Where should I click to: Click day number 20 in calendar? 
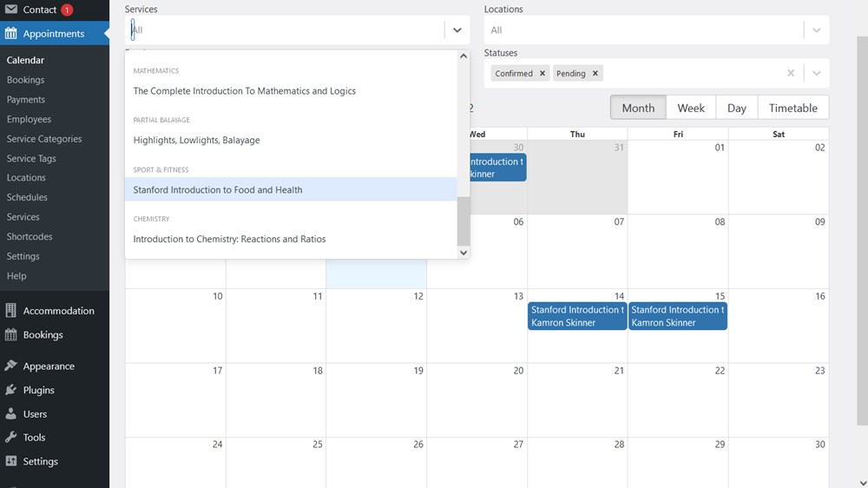click(x=518, y=371)
